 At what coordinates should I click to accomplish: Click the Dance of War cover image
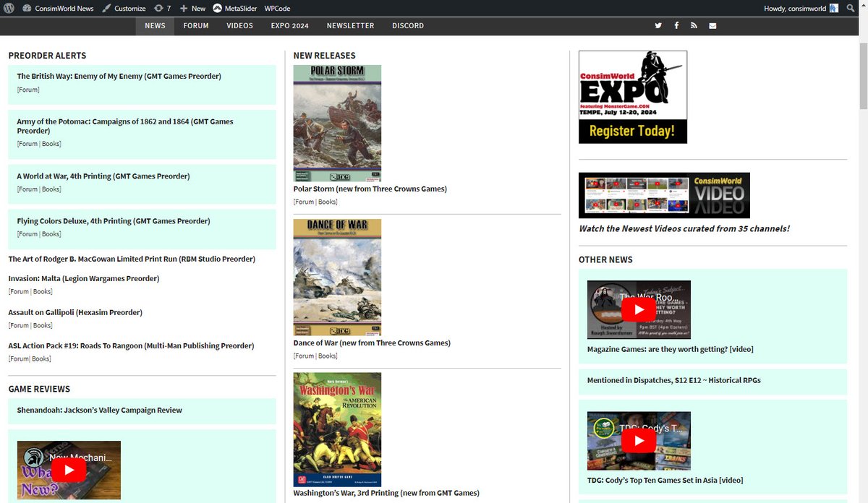(x=337, y=278)
